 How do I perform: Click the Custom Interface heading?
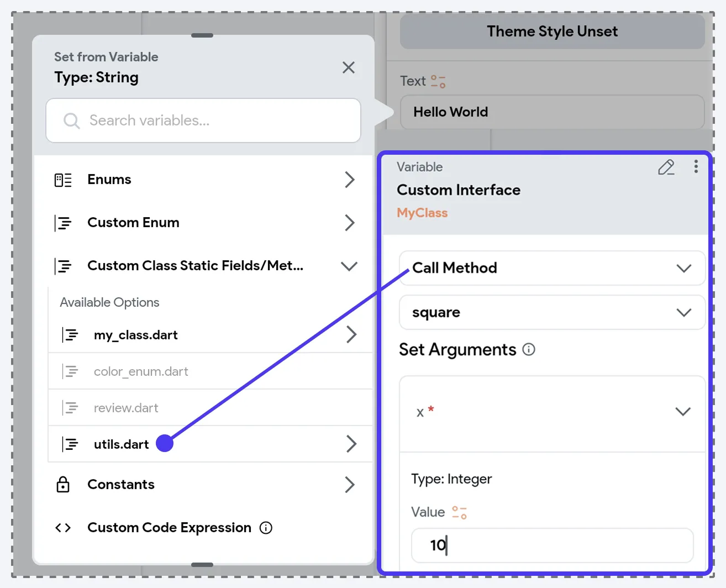[459, 190]
